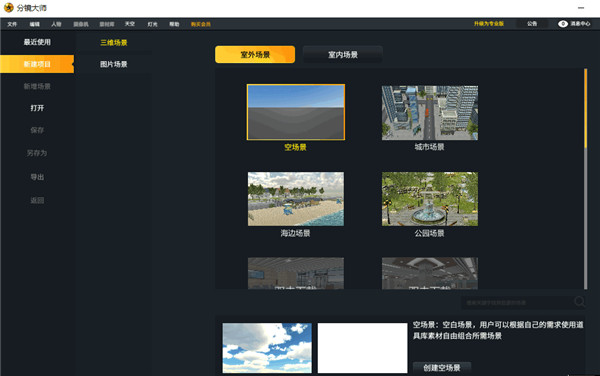Select the 空场景 thumbnail
This screenshot has height=376, width=600.
coord(296,112)
